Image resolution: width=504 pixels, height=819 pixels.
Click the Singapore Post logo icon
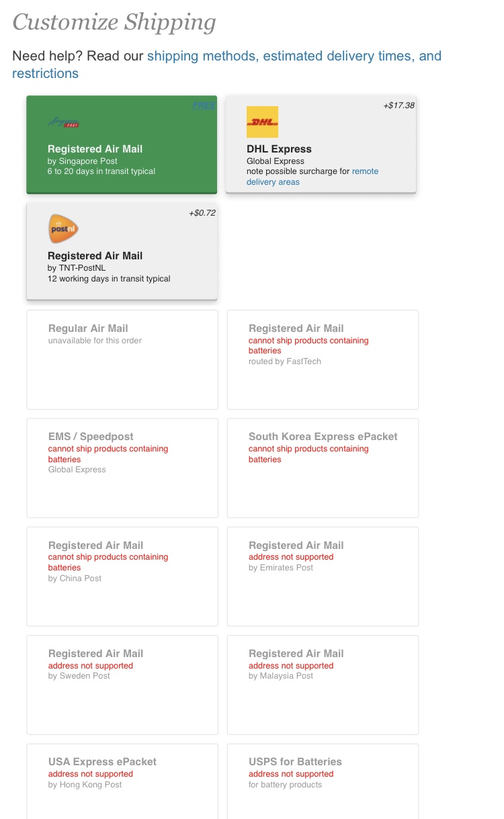[64, 123]
